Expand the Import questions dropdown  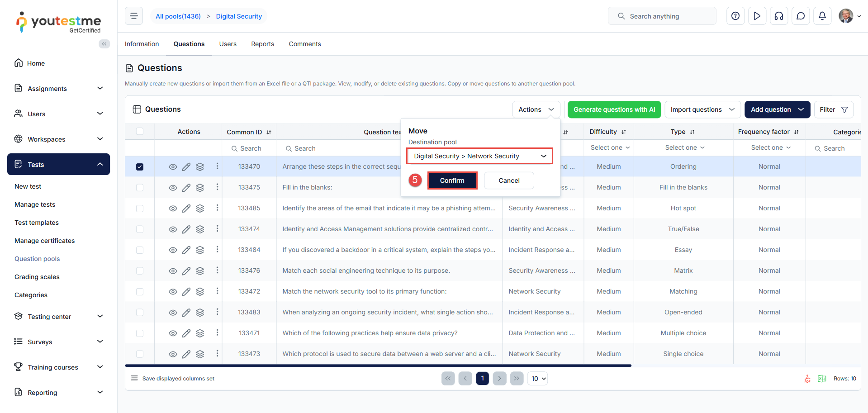(x=702, y=109)
